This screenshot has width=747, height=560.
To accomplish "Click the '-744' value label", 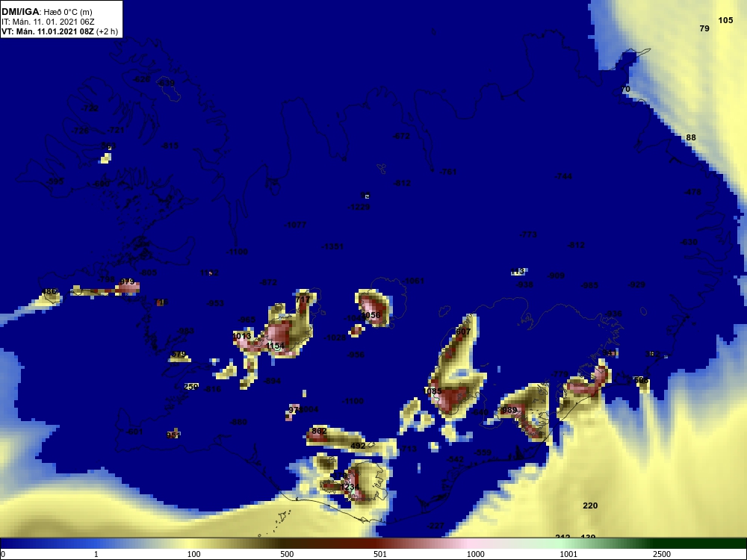I will [x=563, y=177].
